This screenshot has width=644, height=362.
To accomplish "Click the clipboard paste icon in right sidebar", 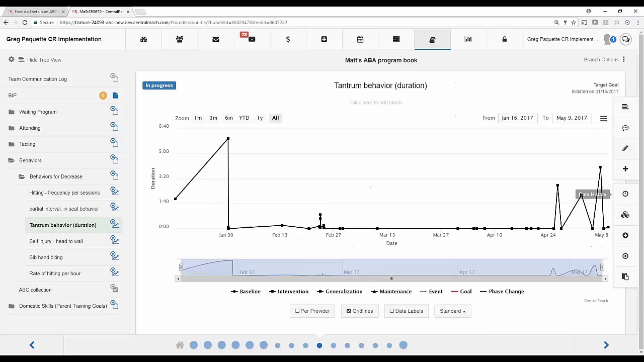I will click(625, 277).
